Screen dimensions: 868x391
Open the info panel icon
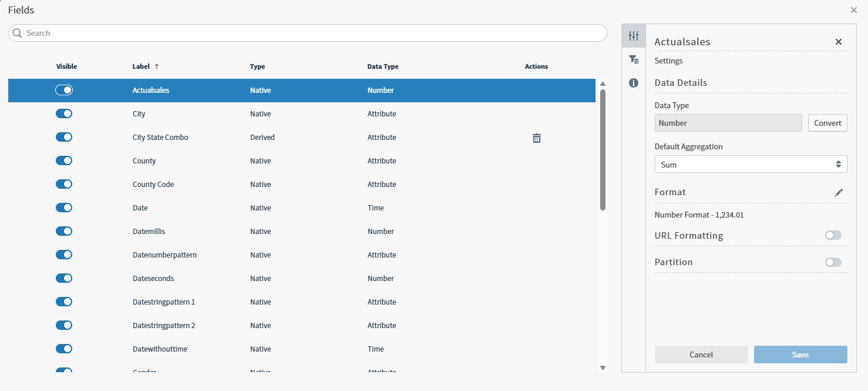pyautogui.click(x=633, y=83)
